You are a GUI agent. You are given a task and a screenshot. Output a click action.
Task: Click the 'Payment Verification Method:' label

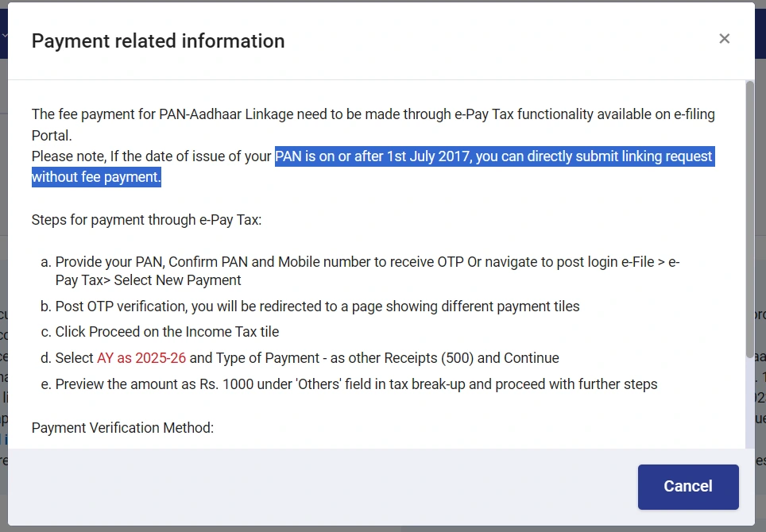(x=122, y=428)
